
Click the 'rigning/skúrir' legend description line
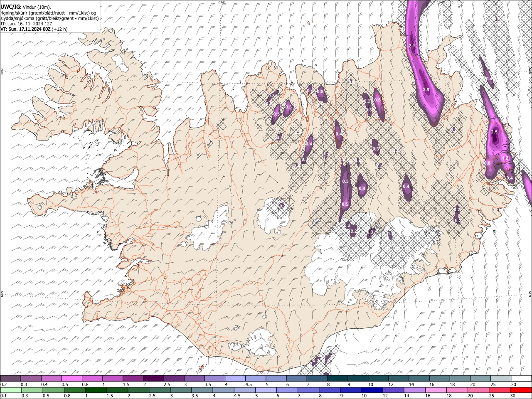[48, 13]
